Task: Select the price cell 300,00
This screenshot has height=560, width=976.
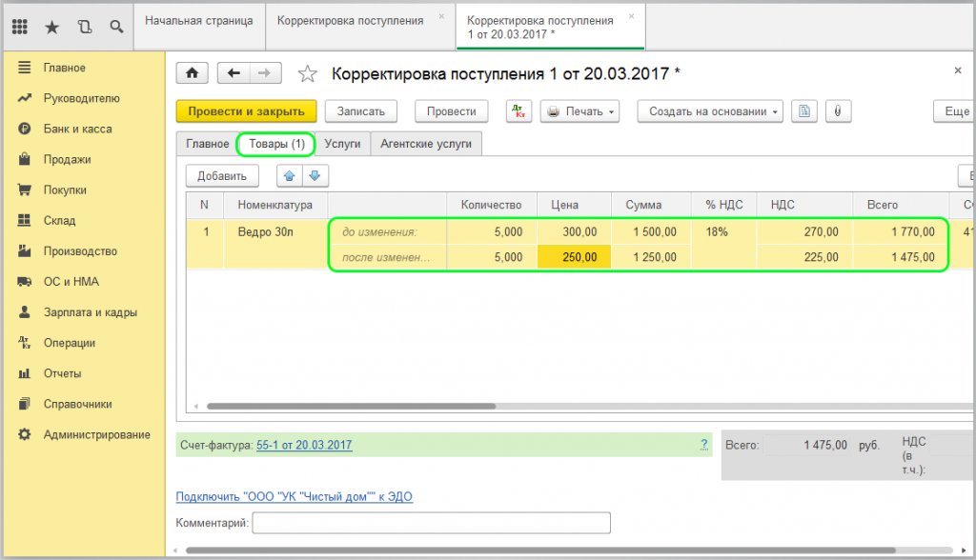Action: pos(574,232)
